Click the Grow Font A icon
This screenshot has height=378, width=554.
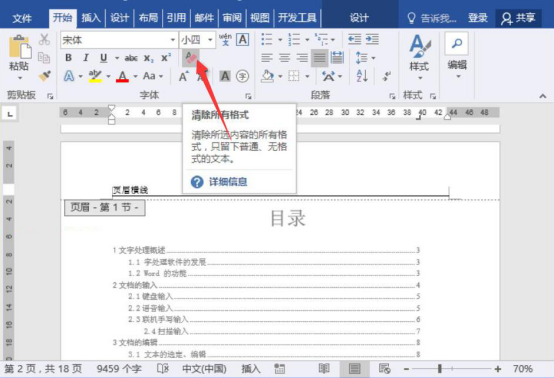pyautogui.click(x=184, y=76)
